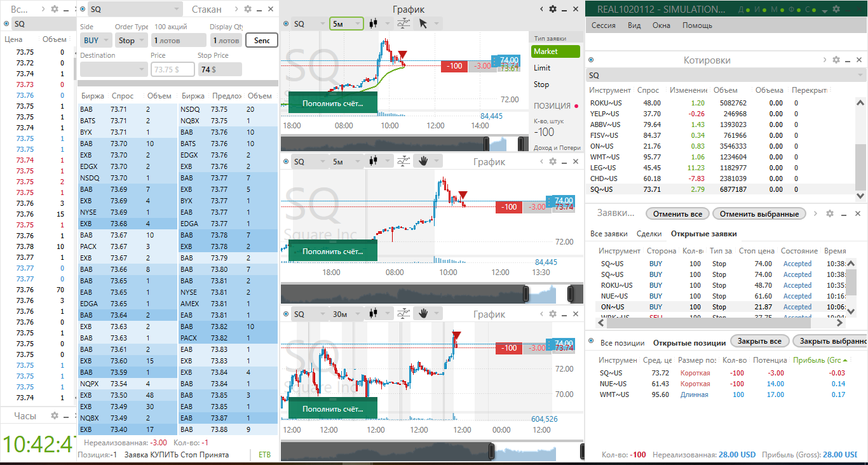Open the Order Type Stop dropdown
Screen dimensions: 868x465
tap(132, 40)
